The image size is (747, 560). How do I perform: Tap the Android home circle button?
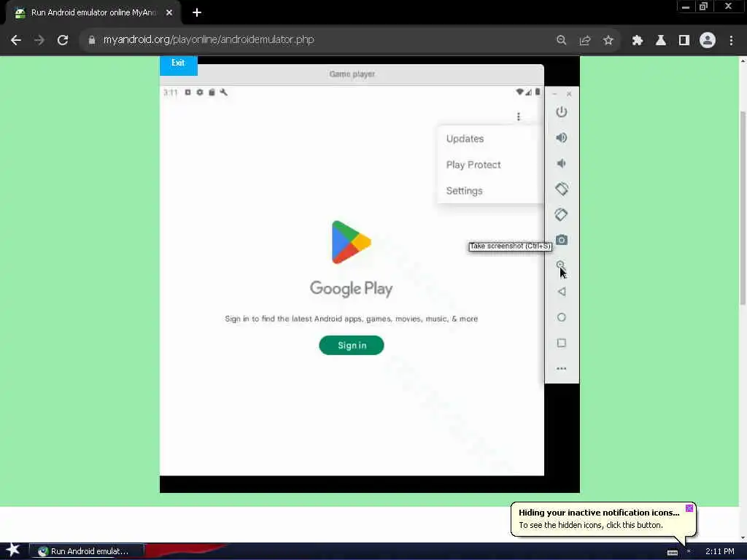561,317
